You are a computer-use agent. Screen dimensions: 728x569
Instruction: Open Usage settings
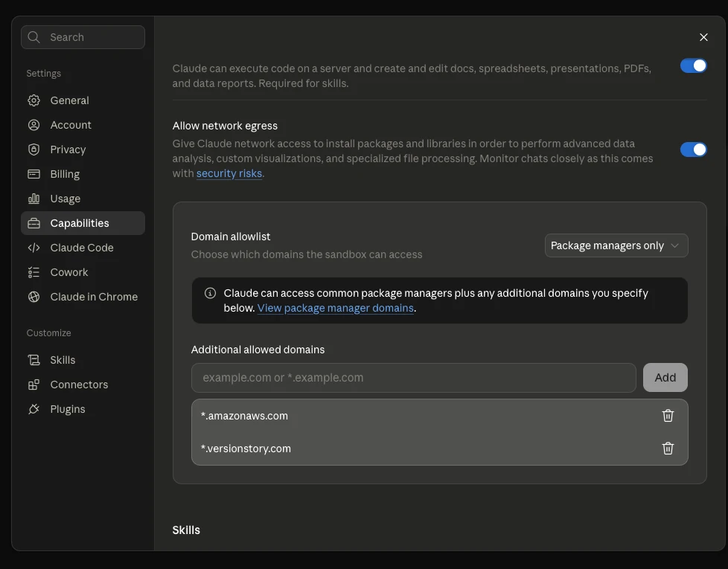(83, 199)
